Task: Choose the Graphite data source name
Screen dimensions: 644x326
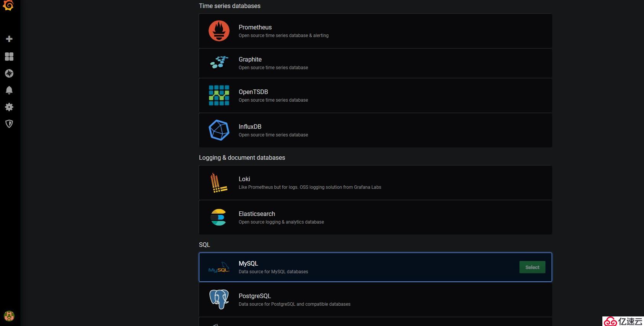Action: [250, 59]
